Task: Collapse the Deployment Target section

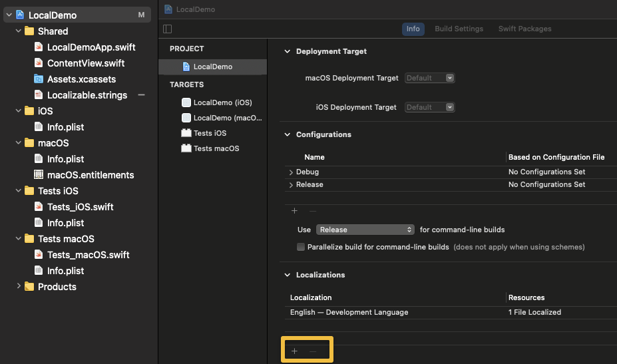Action: click(288, 51)
